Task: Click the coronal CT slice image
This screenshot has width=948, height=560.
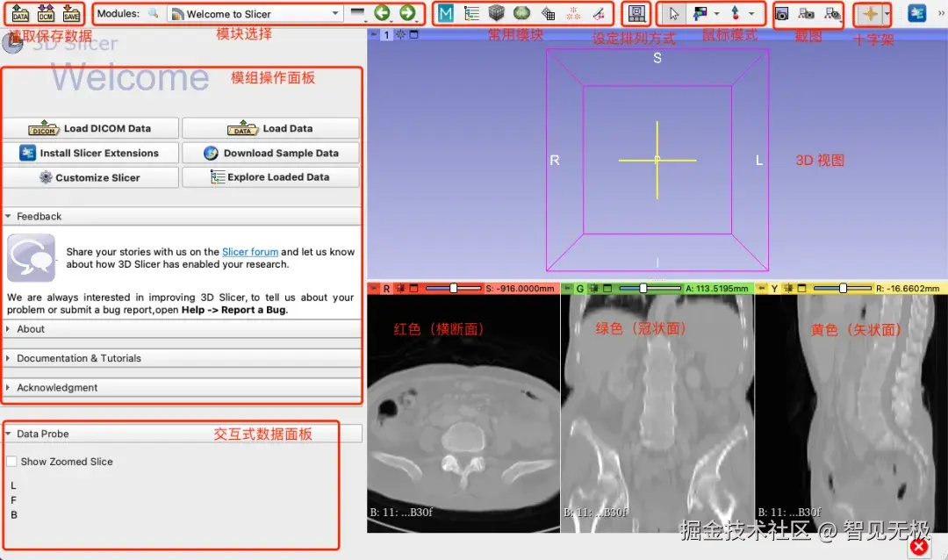Action: pos(657,413)
